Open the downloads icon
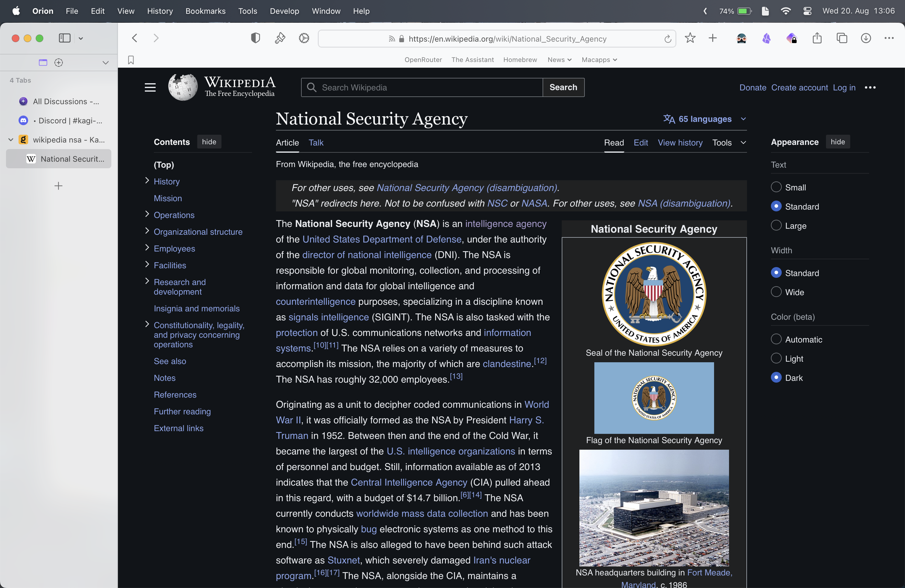905x588 pixels. [x=865, y=38]
